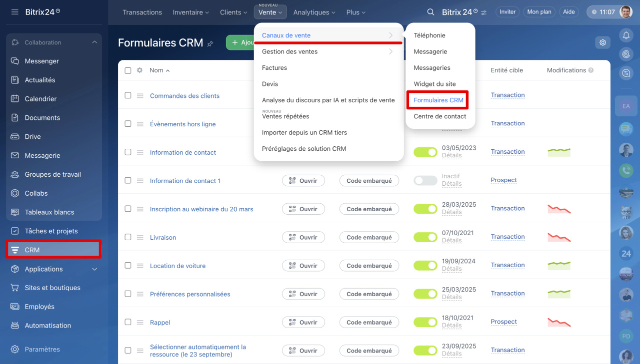Open the Location de voiture form link

coord(177,266)
